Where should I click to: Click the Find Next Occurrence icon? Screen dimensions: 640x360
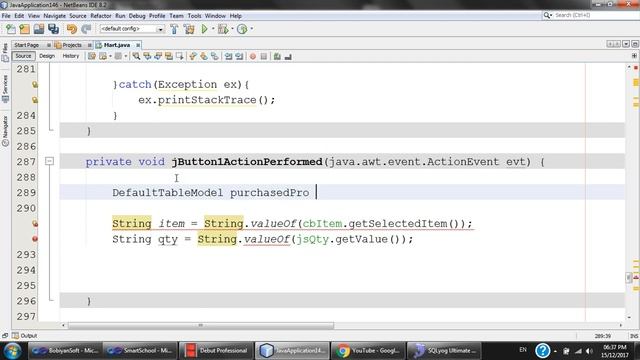pos(158,56)
